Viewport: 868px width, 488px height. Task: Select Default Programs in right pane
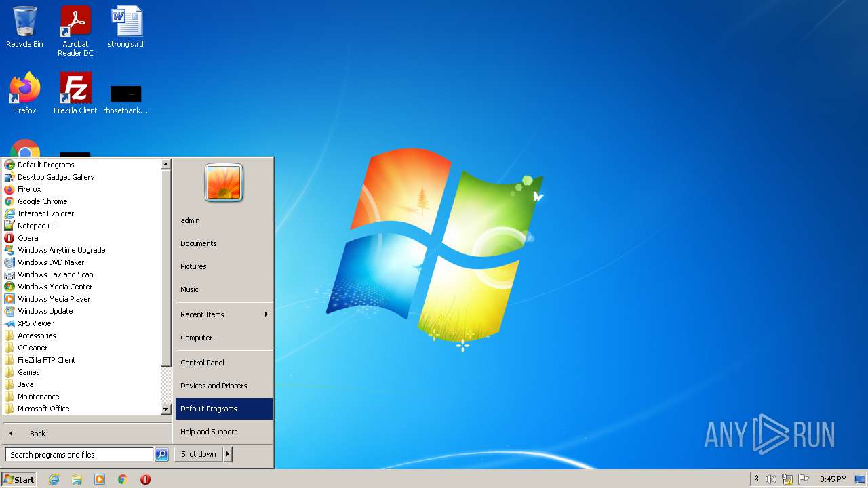click(x=224, y=409)
